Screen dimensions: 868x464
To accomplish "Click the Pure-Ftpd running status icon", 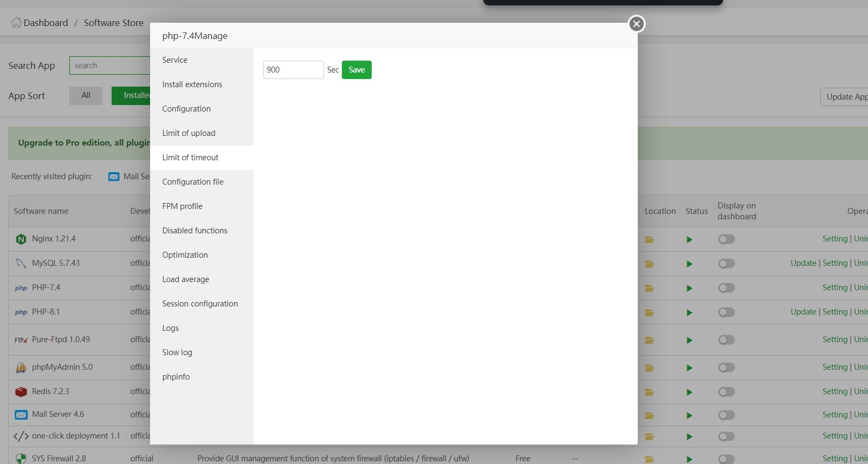I will tap(689, 340).
